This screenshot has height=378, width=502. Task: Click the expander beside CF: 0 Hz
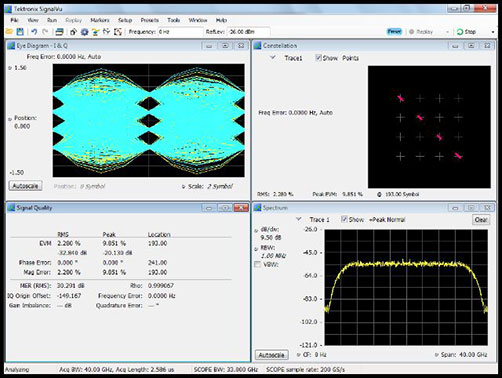pyautogui.click(x=299, y=355)
